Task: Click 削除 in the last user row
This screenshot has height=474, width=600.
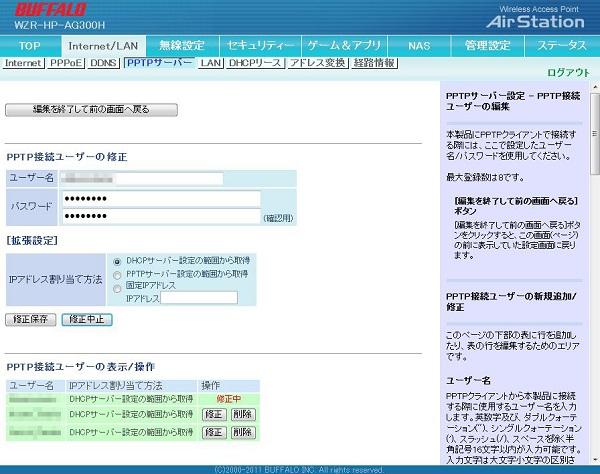Action: (x=242, y=432)
